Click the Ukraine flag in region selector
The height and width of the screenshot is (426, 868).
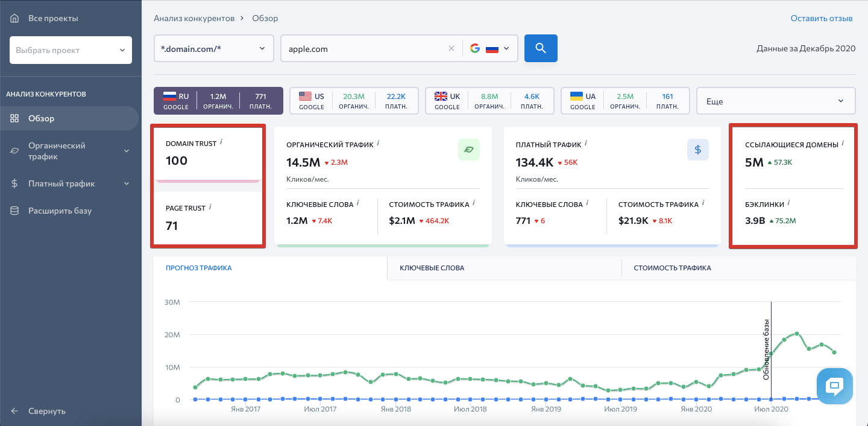click(576, 97)
